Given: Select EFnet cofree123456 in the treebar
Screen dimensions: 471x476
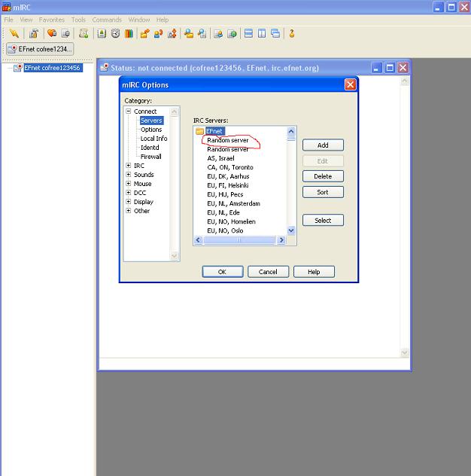Looking at the screenshot, I should click(52, 68).
